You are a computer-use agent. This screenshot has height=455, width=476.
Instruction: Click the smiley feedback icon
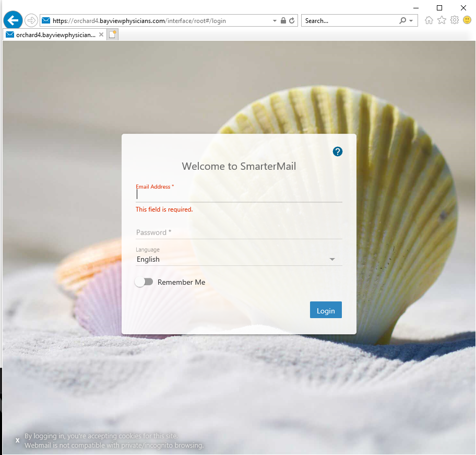coord(467,20)
